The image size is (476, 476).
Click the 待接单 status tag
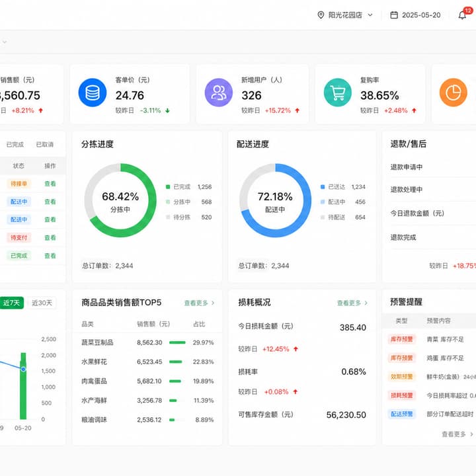[x=19, y=184]
